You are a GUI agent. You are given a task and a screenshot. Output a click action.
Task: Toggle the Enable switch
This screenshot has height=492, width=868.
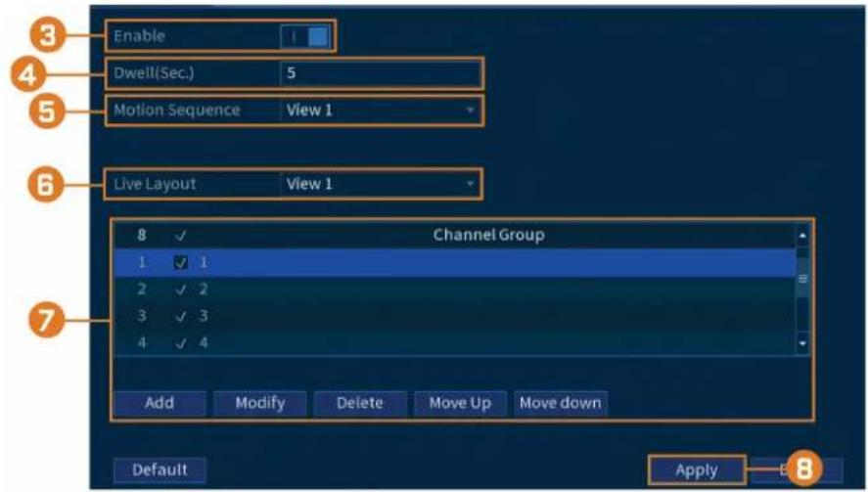click(x=305, y=36)
